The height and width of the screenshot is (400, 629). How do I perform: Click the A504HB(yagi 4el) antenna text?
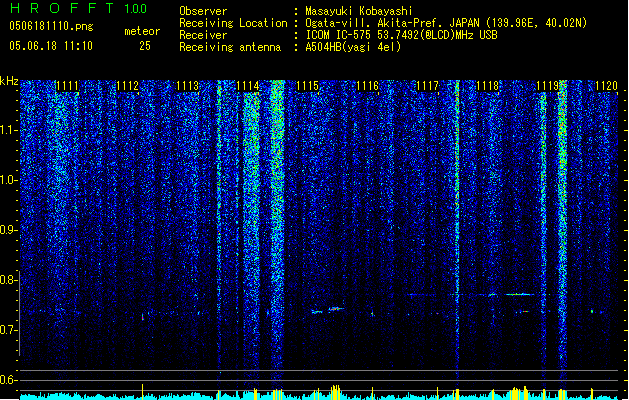(353, 47)
